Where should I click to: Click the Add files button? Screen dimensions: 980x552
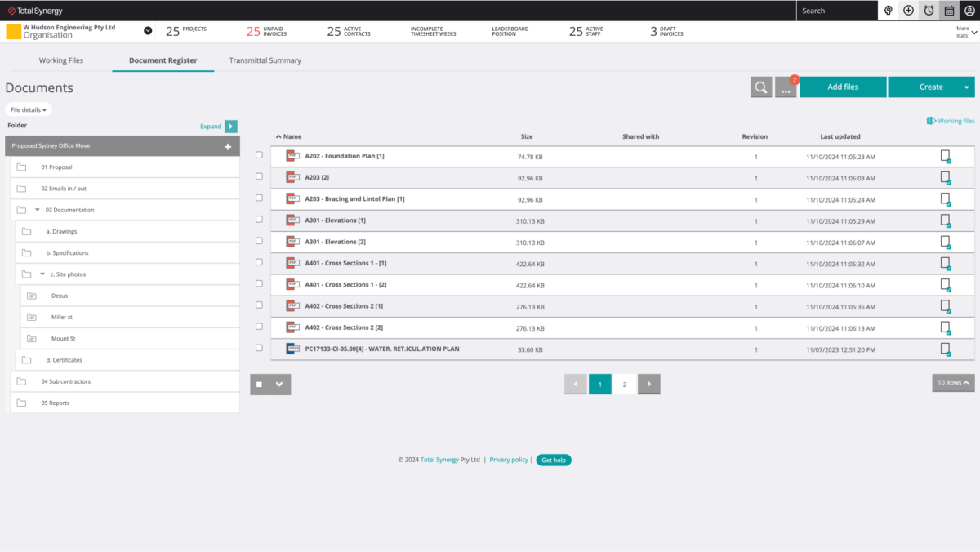click(x=843, y=87)
